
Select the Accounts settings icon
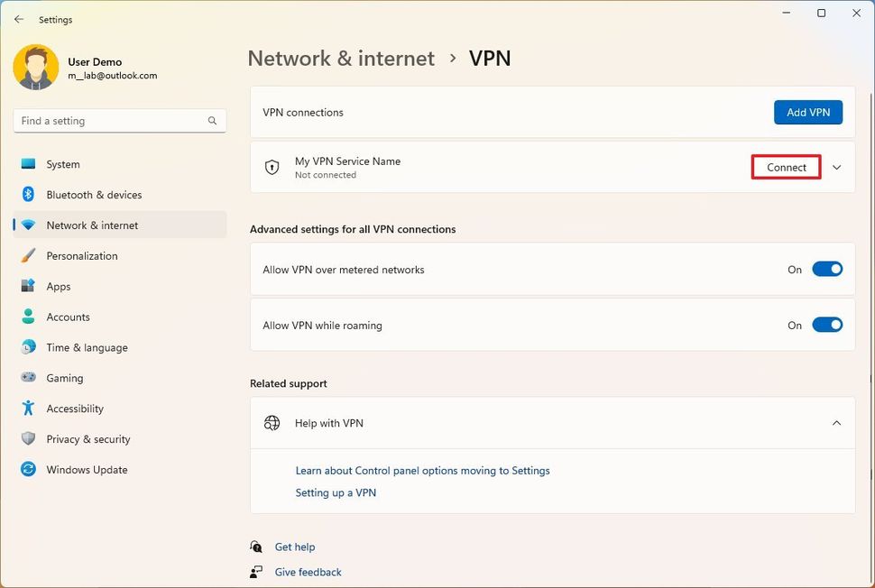tap(28, 317)
